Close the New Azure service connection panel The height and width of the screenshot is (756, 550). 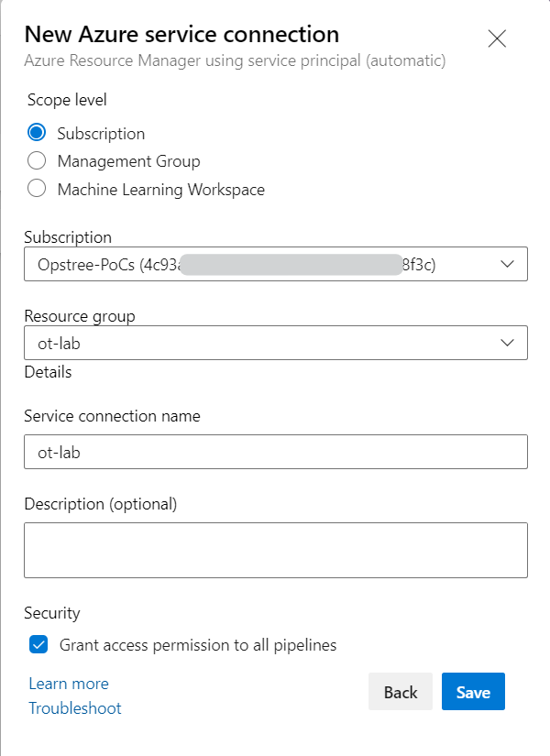(x=497, y=38)
